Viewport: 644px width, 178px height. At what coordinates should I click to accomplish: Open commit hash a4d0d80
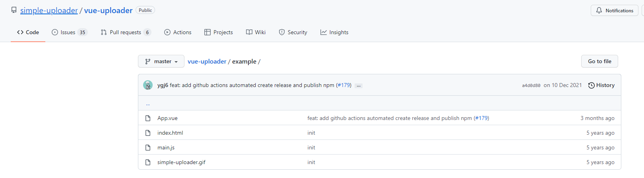pos(531,85)
